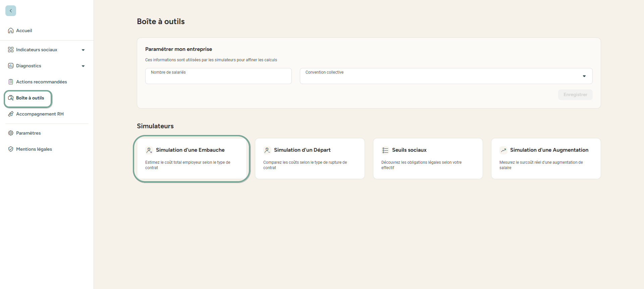Screen dimensions: 644x289
Task: Click the Accueil home icon
Action: click(x=11, y=30)
